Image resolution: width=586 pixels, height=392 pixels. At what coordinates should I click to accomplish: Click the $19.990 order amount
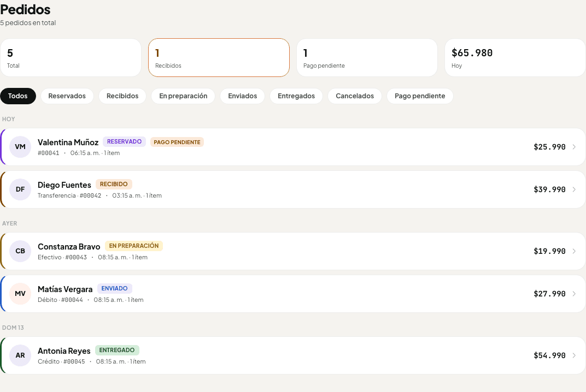tap(549, 251)
